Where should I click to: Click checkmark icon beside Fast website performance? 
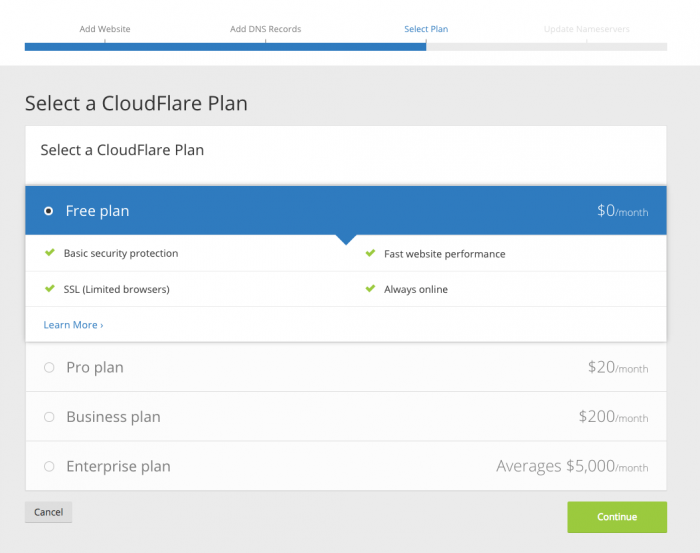[x=371, y=253]
